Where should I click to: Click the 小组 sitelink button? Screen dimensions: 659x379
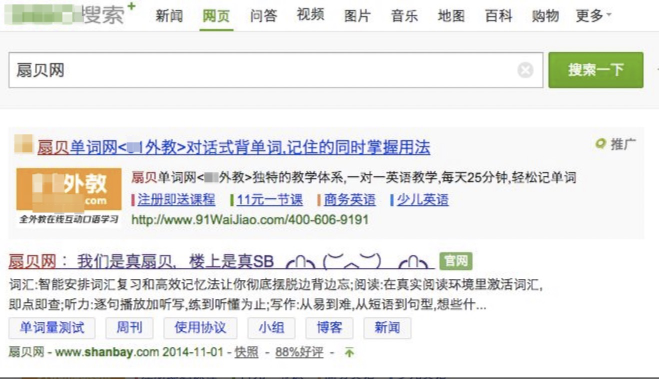(x=272, y=328)
